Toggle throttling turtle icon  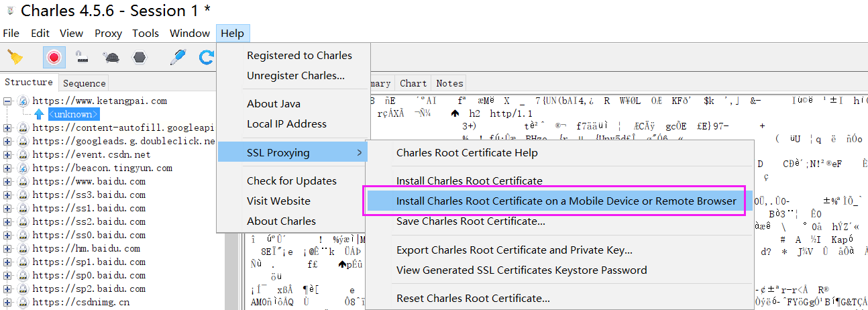coord(112,58)
